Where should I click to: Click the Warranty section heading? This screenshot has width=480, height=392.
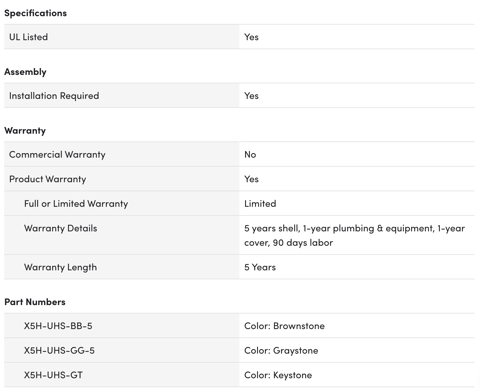[25, 131]
